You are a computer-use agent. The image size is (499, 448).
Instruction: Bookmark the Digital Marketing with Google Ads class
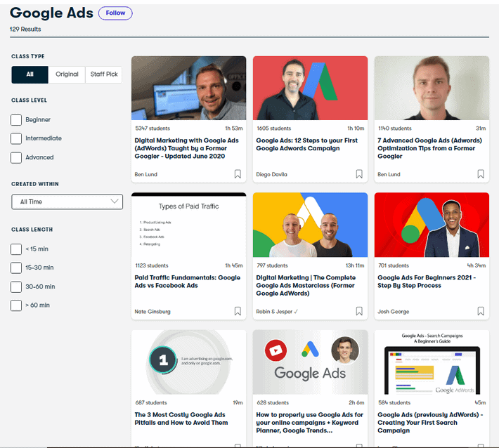[x=238, y=174]
